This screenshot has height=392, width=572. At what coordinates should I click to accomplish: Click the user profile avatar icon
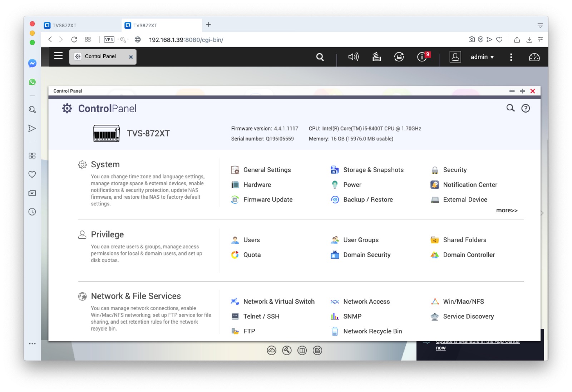click(455, 57)
